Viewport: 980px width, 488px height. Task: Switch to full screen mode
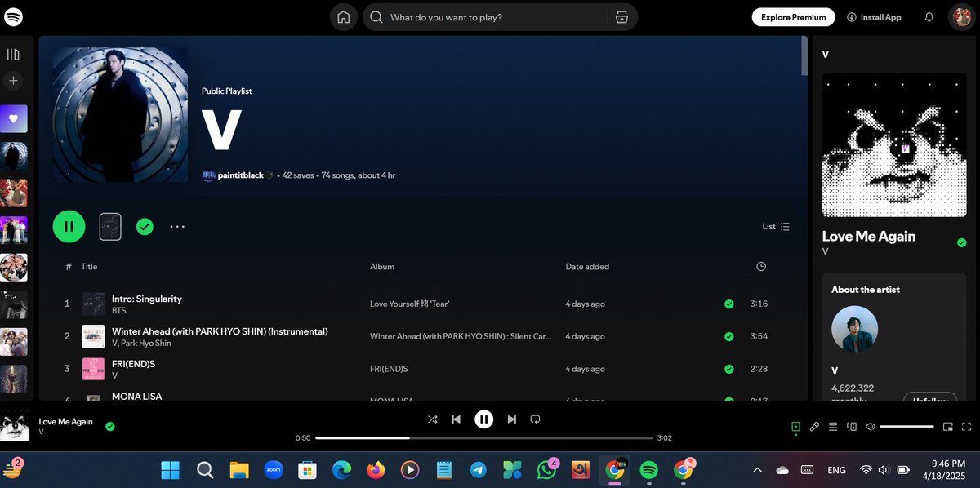pos(967,426)
